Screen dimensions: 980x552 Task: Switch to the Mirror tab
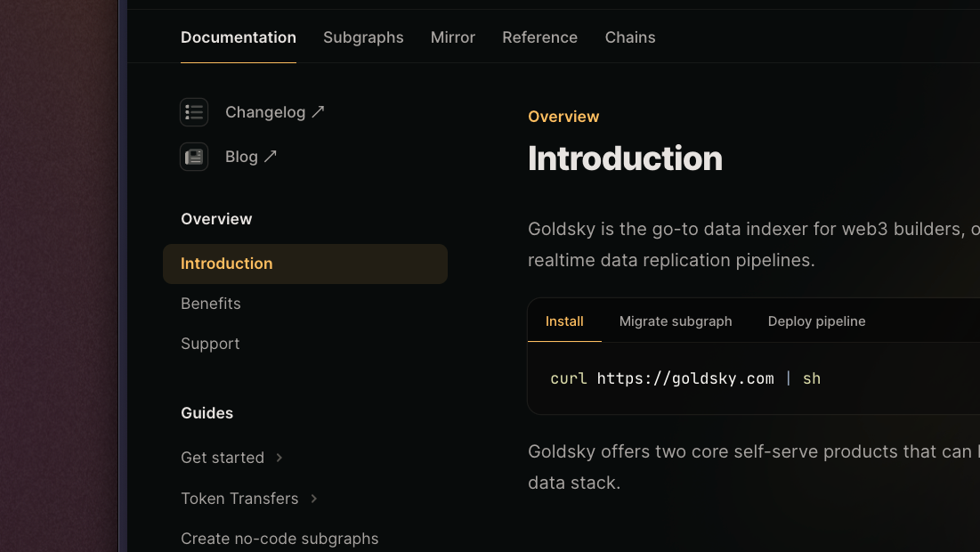tap(452, 37)
